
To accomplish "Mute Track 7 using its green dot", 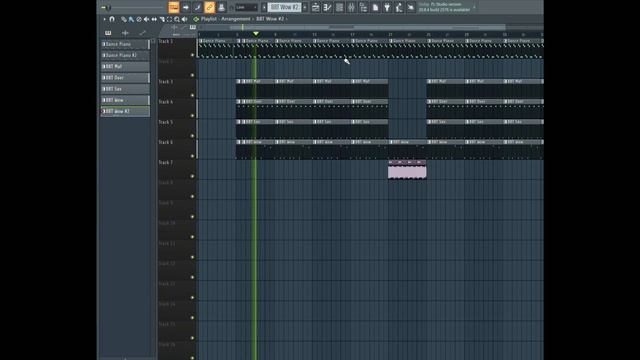I will pyautogui.click(x=192, y=176).
